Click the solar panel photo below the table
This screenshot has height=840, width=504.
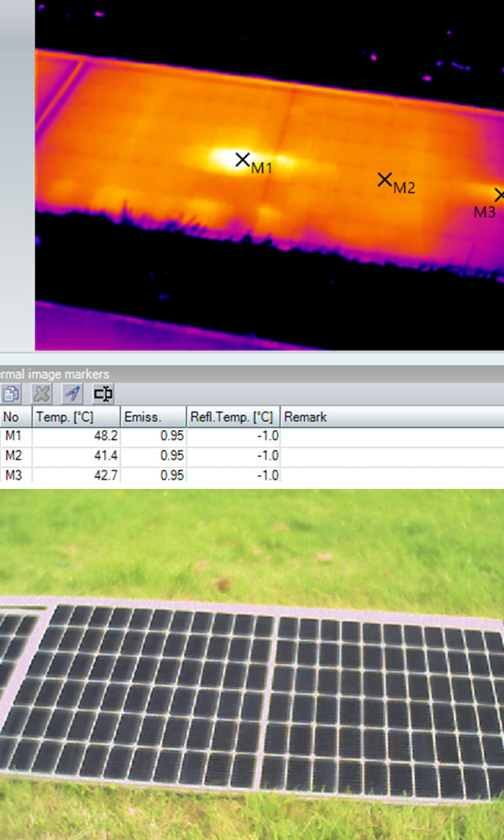click(252, 664)
